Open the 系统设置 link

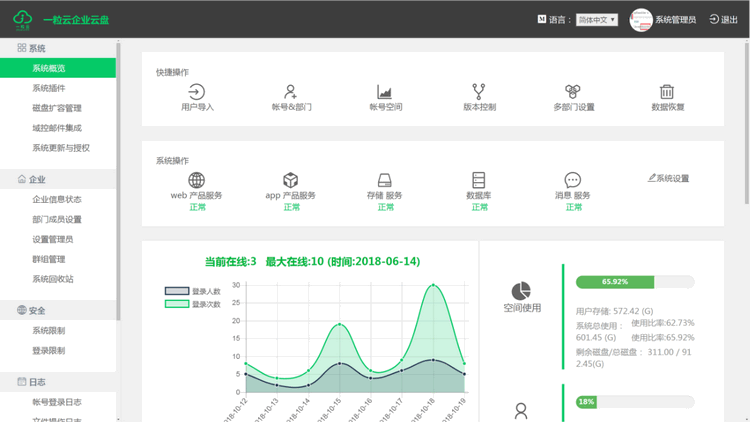668,178
